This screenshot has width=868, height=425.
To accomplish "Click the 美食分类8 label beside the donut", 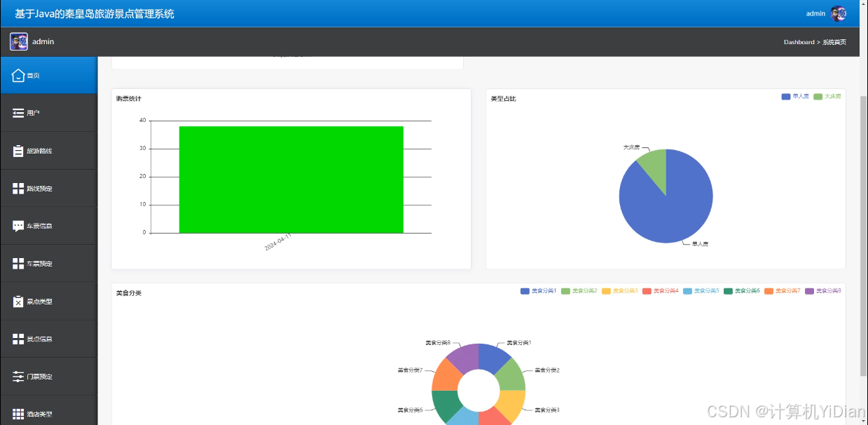I will 438,342.
